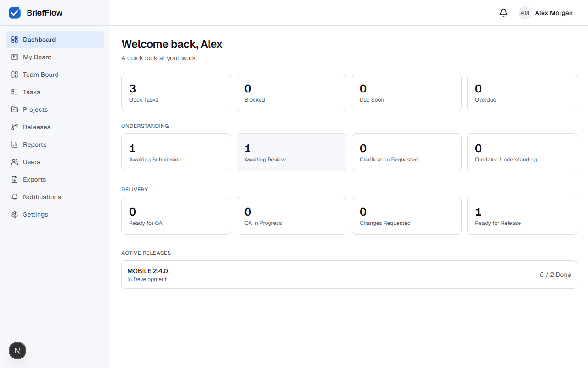Open the Overdue stat card
Screen dimensions: 588x368
(522, 92)
